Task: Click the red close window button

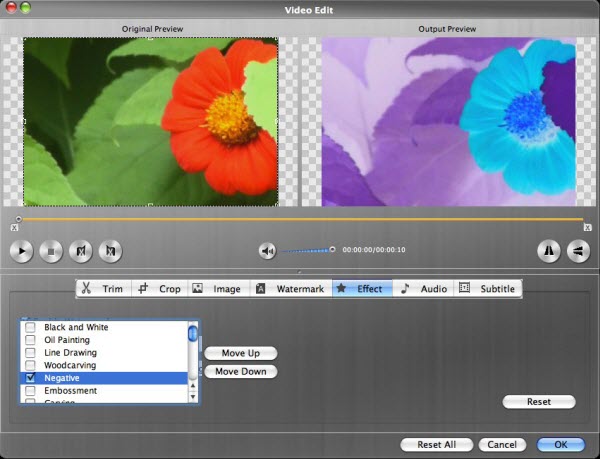Action: (11, 7)
